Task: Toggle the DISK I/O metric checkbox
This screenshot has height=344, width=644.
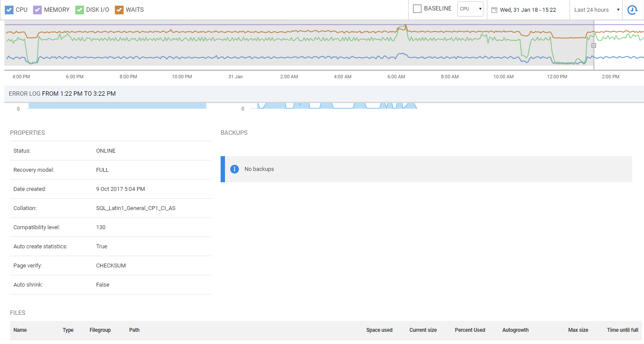Action: click(x=80, y=10)
